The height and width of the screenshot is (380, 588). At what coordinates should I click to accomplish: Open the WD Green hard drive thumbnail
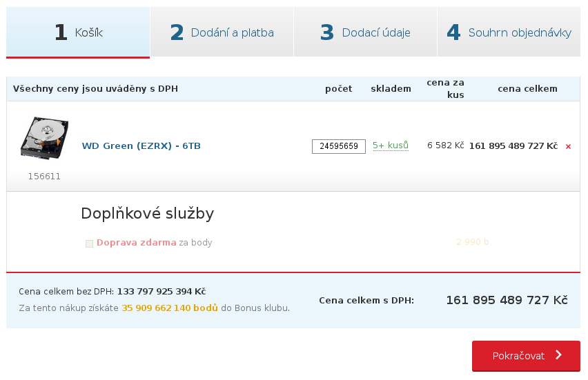click(x=44, y=139)
